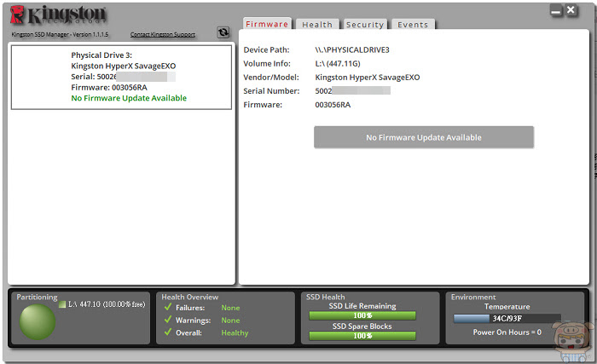Click the Failures None status value
The height and width of the screenshot is (364, 597).
(x=230, y=308)
